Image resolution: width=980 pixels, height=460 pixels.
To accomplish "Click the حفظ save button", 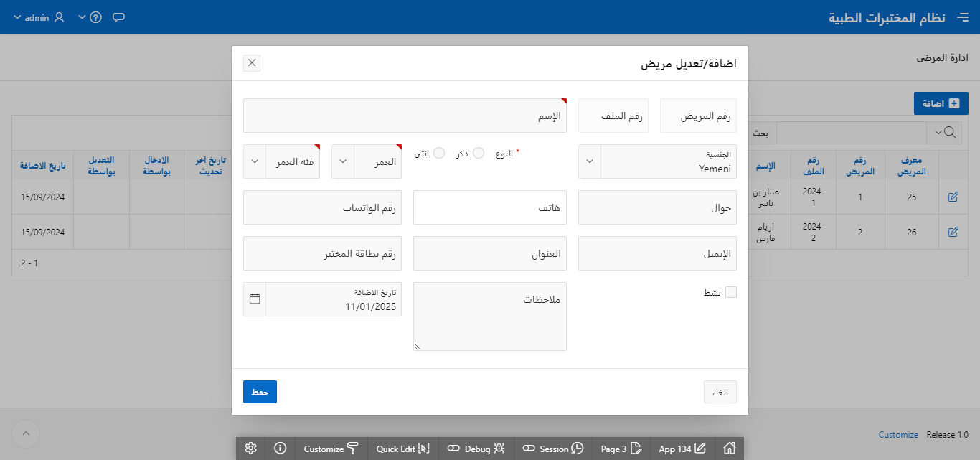I will pos(260,392).
